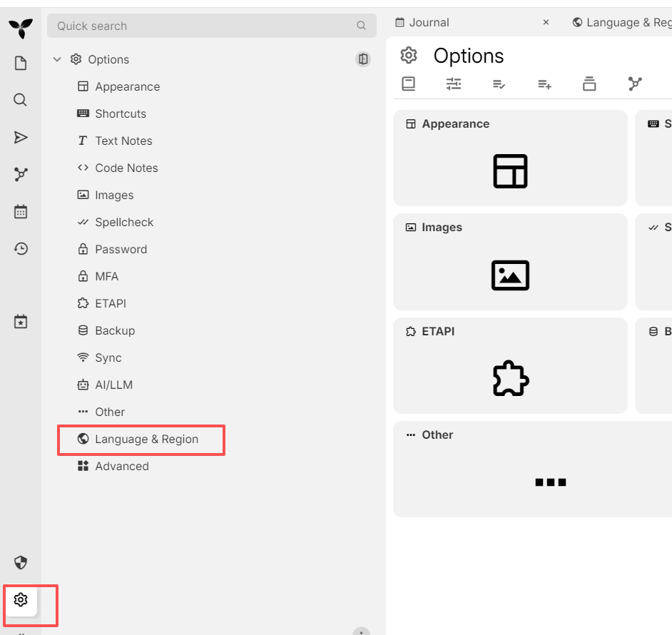Open the note map icon in left launcher
The width and height of the screenshot is (672, 635).
tap(21, 174)
